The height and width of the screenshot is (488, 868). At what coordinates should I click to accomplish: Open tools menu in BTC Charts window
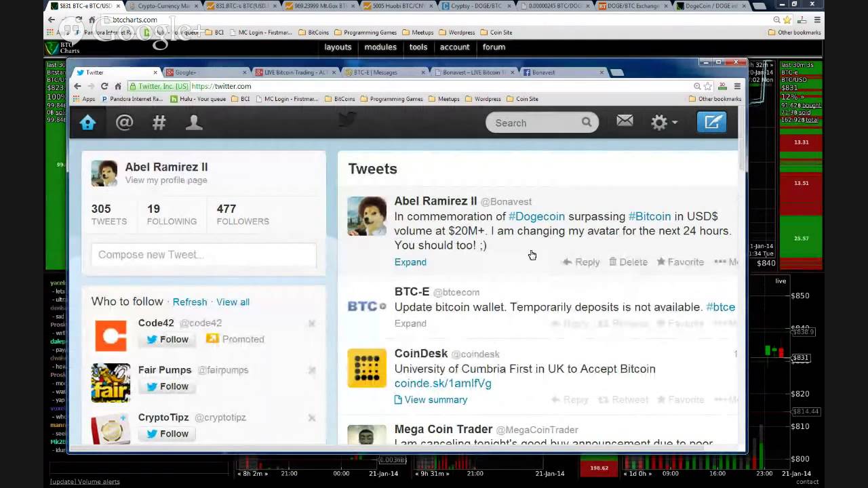(418, 47)
